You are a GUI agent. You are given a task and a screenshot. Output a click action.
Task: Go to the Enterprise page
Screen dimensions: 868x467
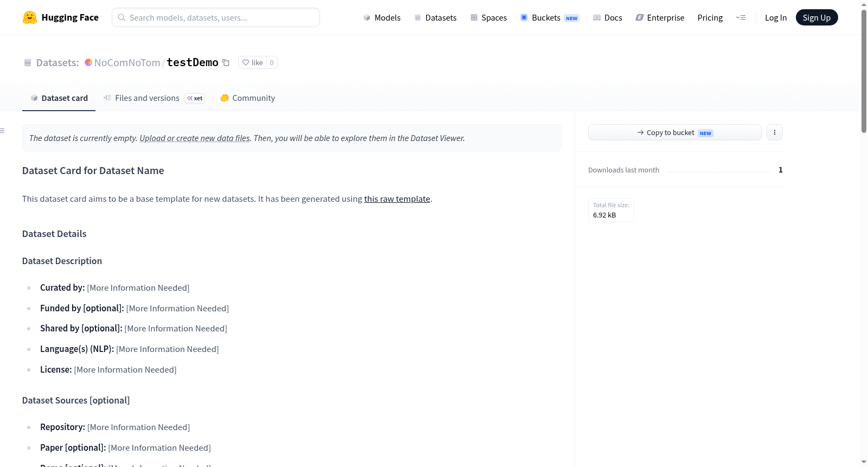tap(660, 17)
